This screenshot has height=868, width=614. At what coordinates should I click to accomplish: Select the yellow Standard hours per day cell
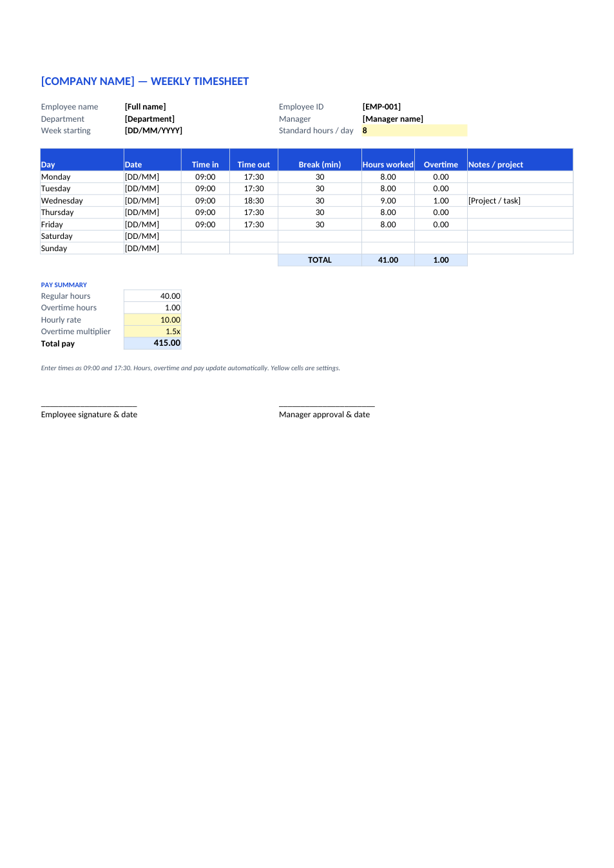point(414,131)
